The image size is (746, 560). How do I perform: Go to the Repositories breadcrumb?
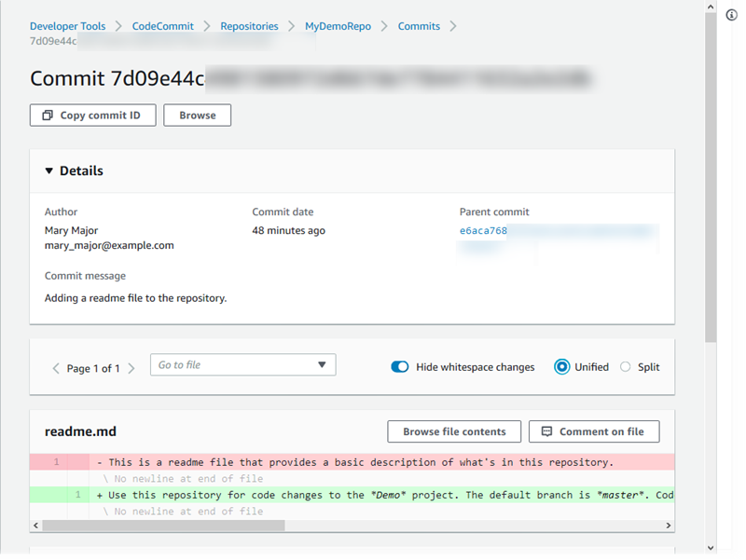point(249,26)
